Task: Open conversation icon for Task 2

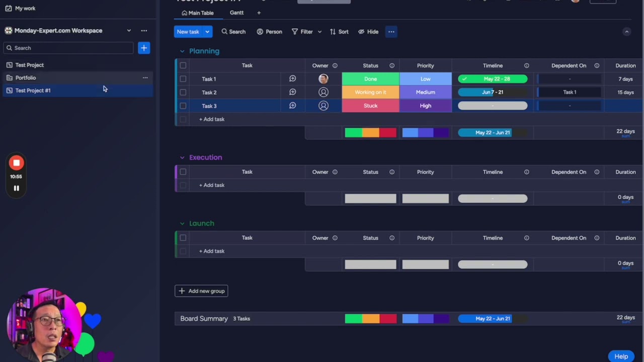Action: click(x=292, y=92)
